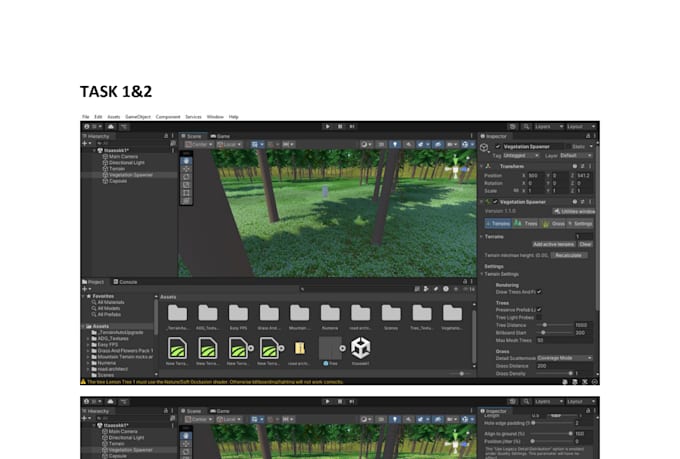This screenshot has height=459, width=680.
Task: Open the Component menu
Action: [x=168, y=117]
